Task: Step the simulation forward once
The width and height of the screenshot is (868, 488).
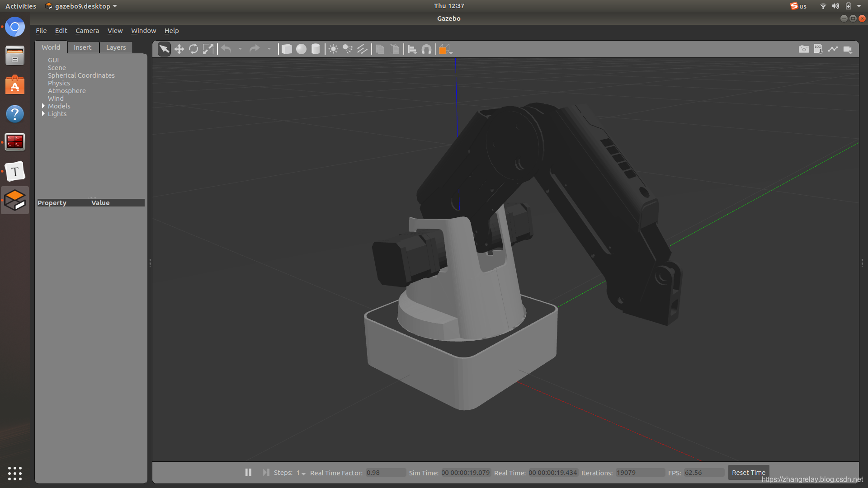Action: [266, 472]
